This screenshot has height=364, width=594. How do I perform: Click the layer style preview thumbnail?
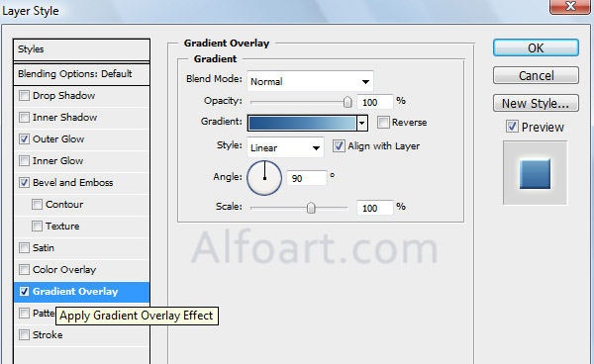pyautogui.click(x=535, y=173)
